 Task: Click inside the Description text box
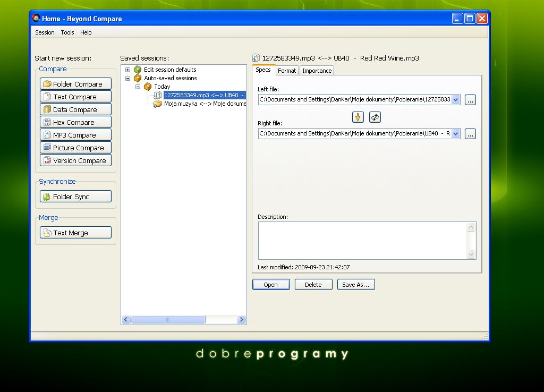(363, 241)
